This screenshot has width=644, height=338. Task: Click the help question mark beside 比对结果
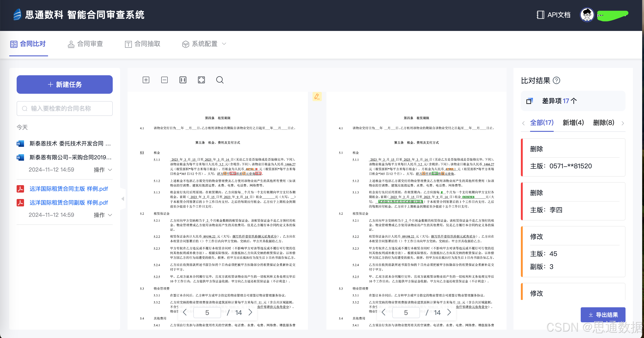pos(556,81)
